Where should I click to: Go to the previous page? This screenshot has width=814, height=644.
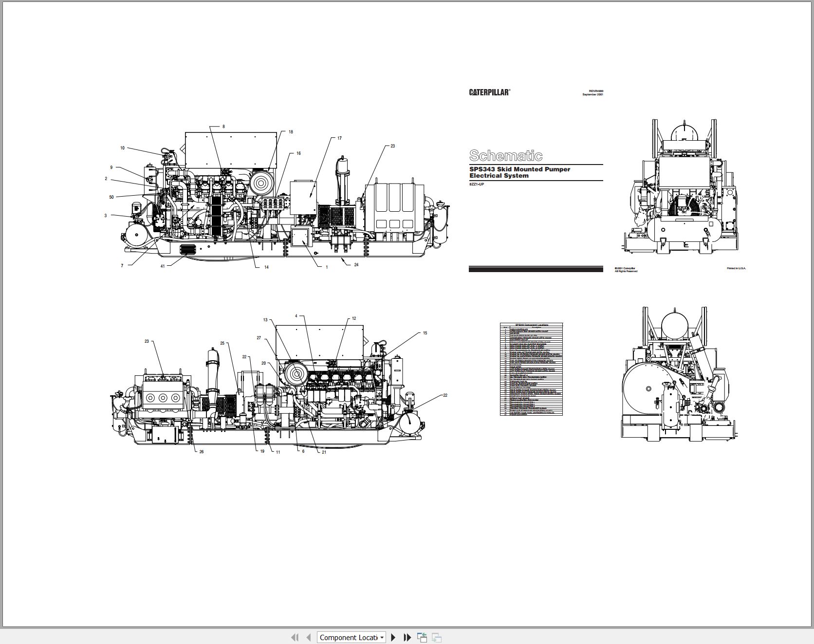(308, 637)
